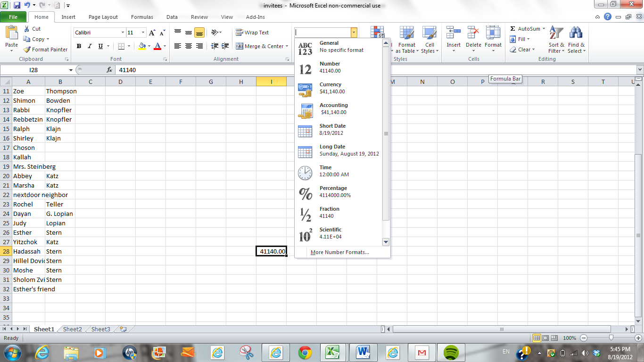Open the Calibri font name dropdown

[x=123, y=33]
